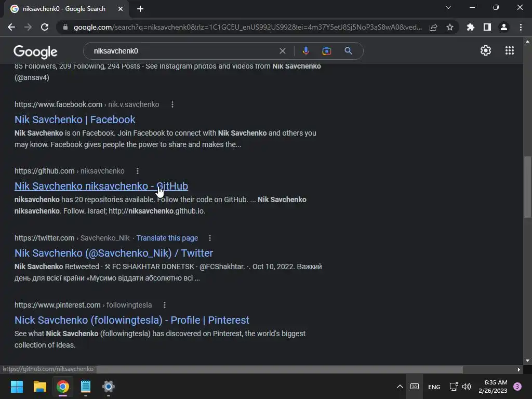
Task: Open the Extensions puzzle icon
Action: pyautogui.click(x=471, y=27)
